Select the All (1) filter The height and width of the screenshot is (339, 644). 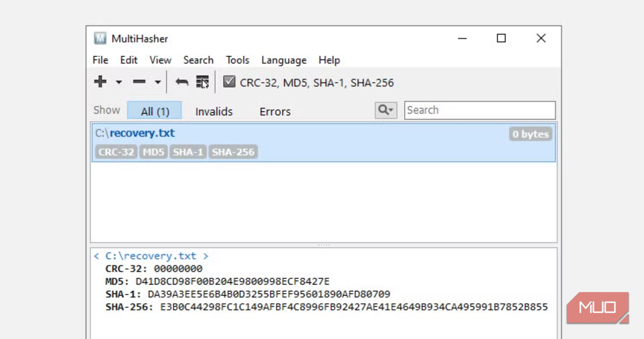tap(155, 111)
